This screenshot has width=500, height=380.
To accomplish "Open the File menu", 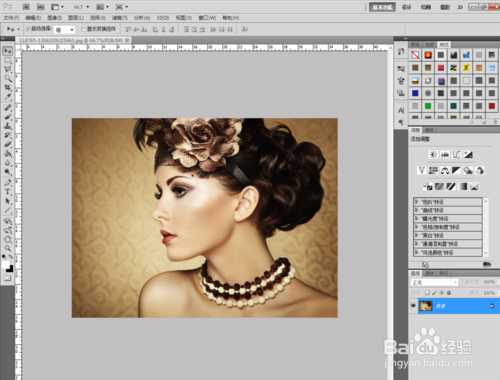I will 11,18.
